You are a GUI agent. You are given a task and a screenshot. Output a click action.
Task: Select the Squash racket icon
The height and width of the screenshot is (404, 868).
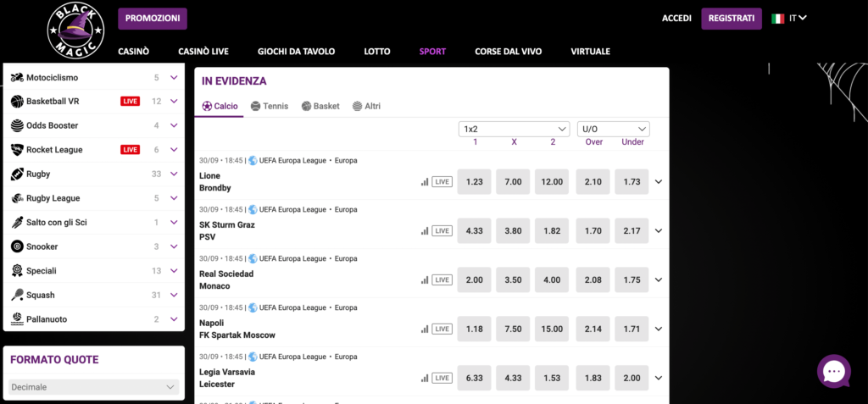(17, 295)
